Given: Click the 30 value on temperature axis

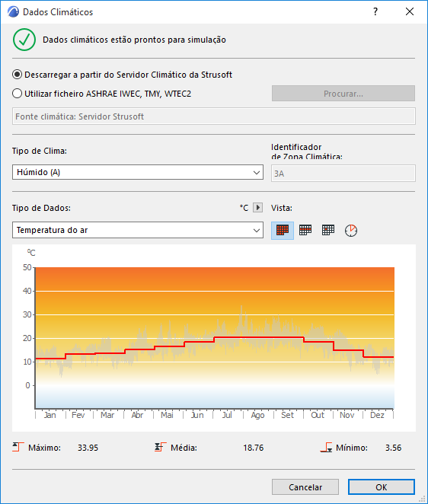Looking at the screenshot, I should 27,314.
